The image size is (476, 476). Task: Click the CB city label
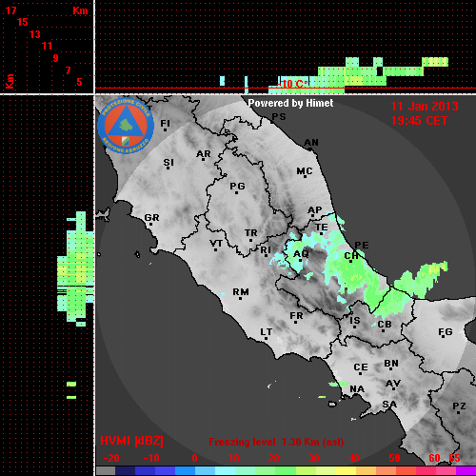coord(385,325)
